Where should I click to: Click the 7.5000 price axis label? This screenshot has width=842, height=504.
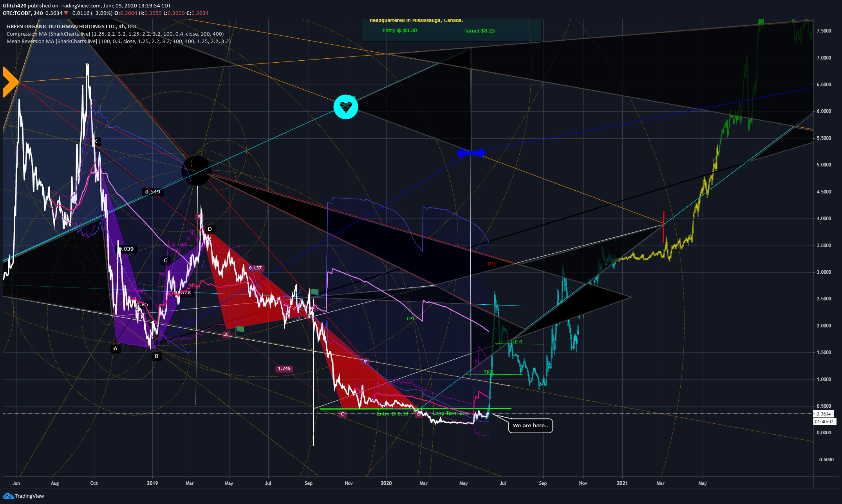pyautogui.click(x=824, y=31)
